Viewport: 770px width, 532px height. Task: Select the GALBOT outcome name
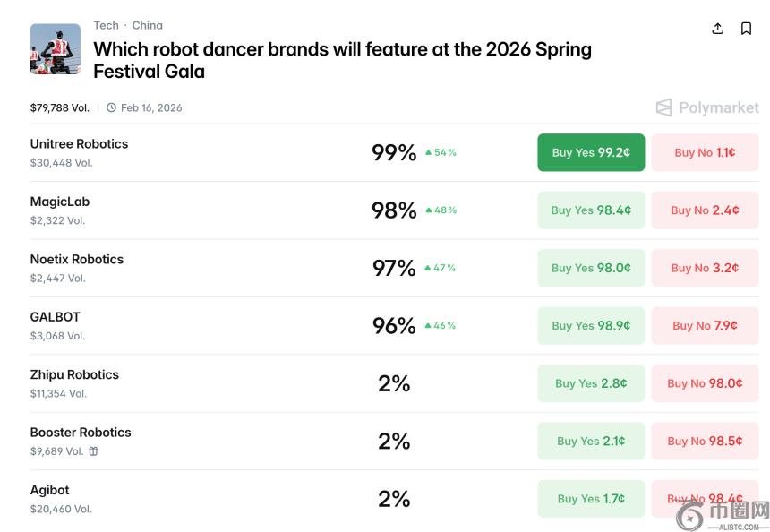56,317
